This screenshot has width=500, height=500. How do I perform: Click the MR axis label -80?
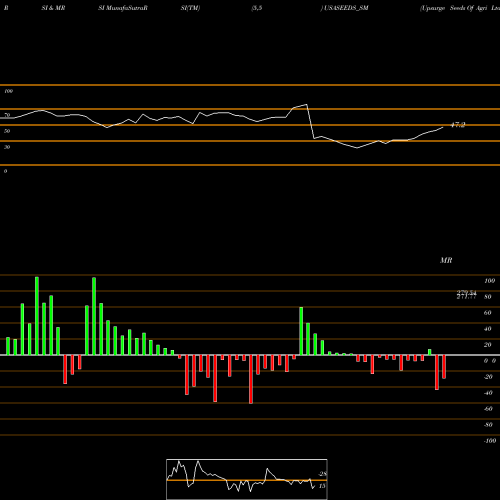point(488,425)
